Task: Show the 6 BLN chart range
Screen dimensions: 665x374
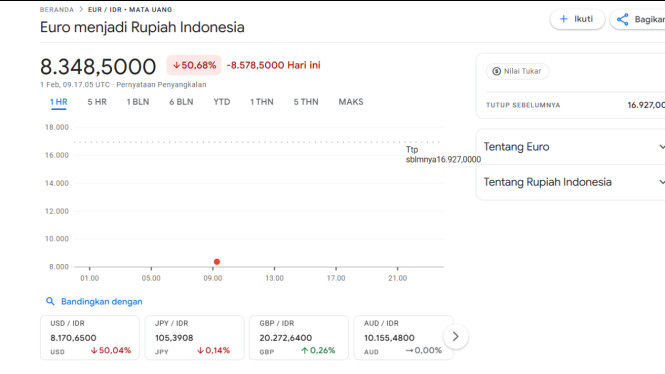Action: coord(181,102)
